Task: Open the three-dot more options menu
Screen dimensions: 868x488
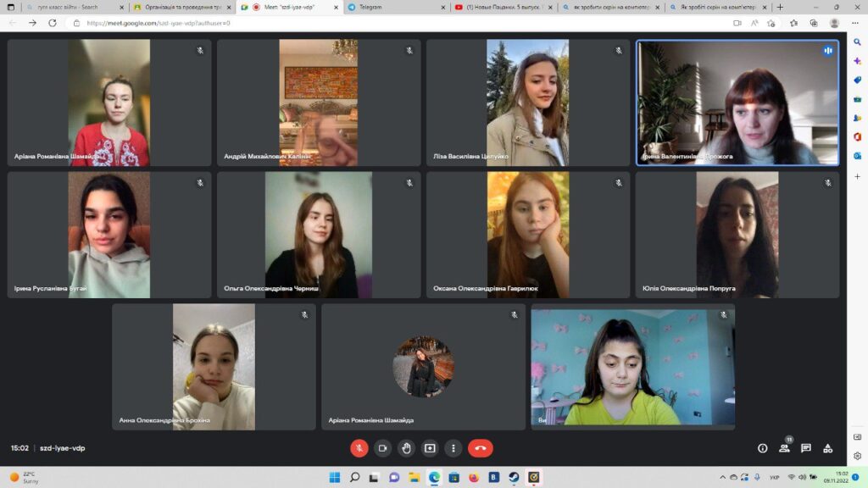Action: 453,448
